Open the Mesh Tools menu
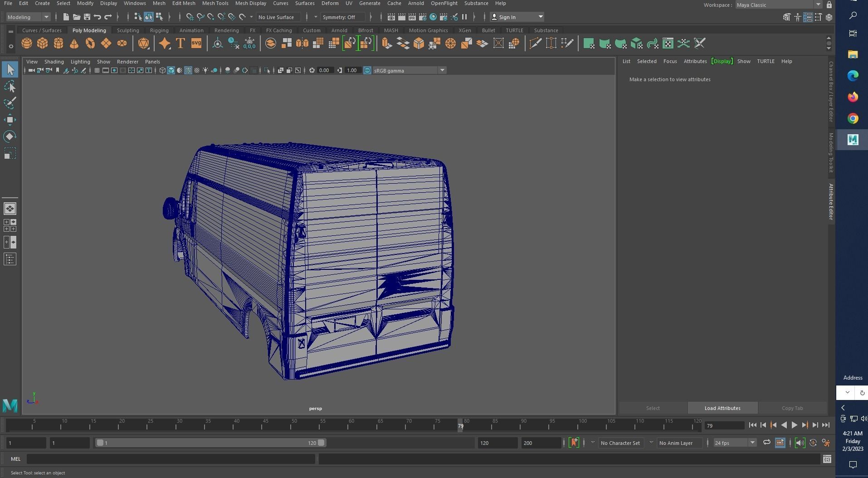The width and height of the screenshot is (868, 478). click(x=215, y=3)
